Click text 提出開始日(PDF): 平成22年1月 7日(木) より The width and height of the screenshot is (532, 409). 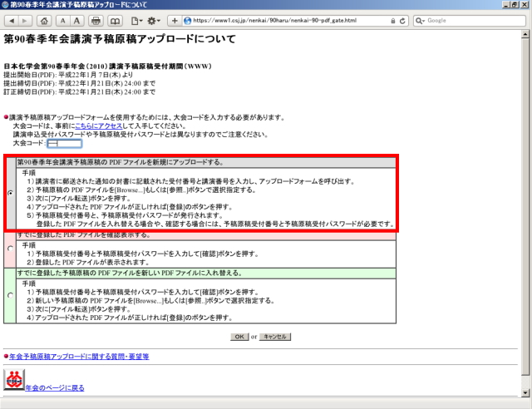(68, 75)
